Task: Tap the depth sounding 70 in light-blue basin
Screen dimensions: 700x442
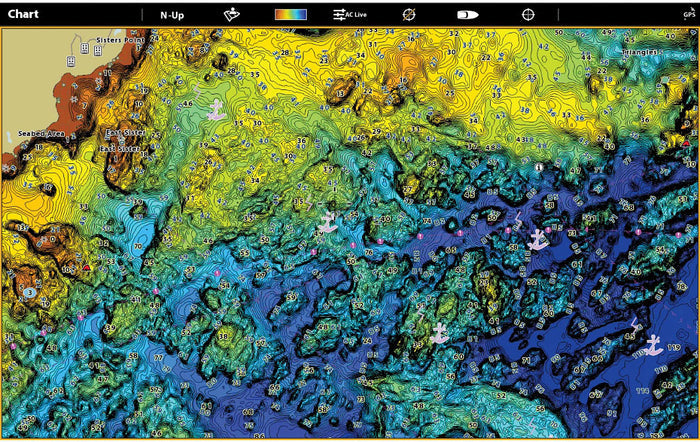Action: [x=138, y=246]
